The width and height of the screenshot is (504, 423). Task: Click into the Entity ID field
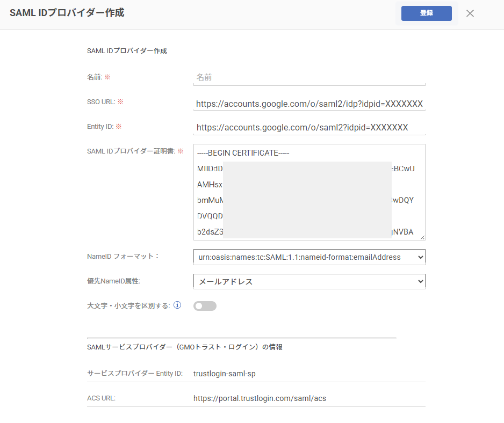(309, 128)
